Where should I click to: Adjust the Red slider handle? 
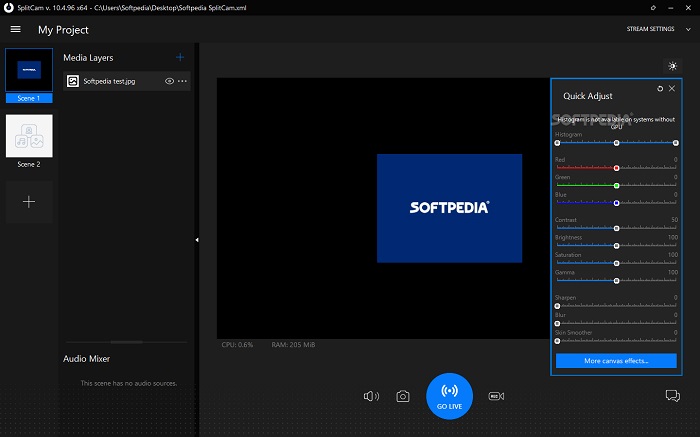tap(617, 168)
